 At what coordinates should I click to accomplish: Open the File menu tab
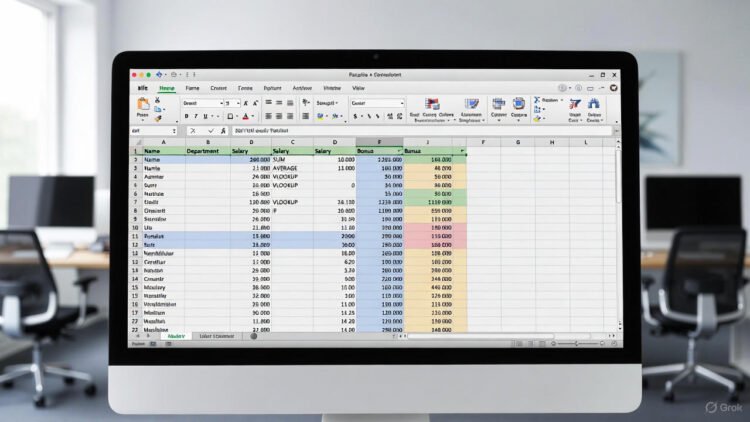143,88
